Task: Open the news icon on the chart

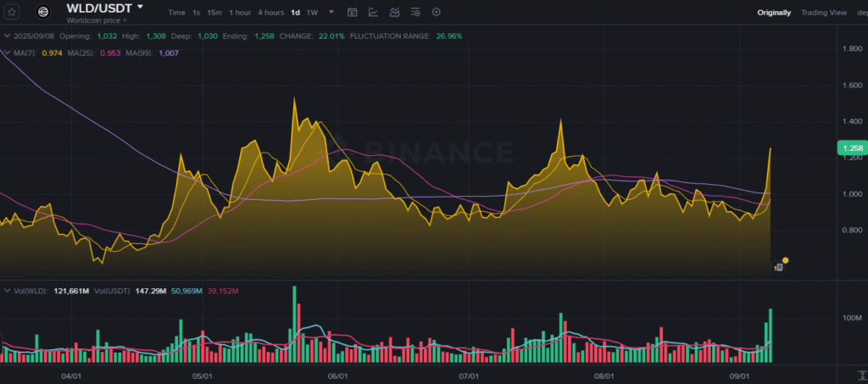Action: pos(778,267)
